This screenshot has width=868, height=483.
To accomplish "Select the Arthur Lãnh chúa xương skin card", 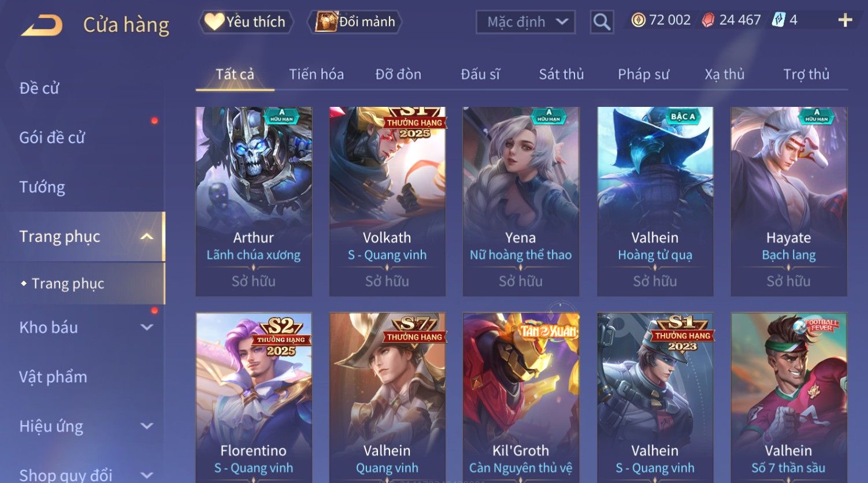I will click(x=254, y=202).
